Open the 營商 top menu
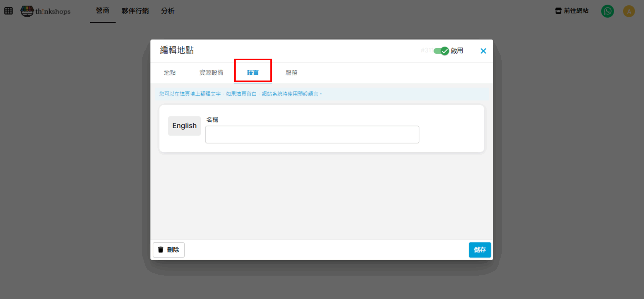This screenshot has height=299, width=644. [103, 11]
